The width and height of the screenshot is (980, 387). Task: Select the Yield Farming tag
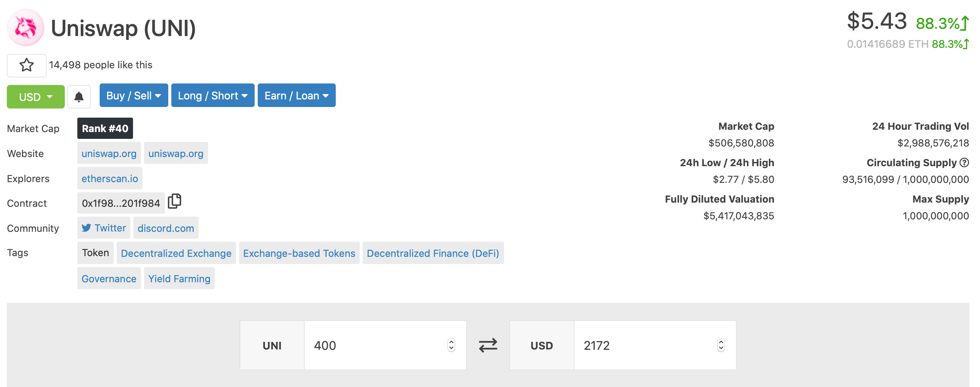coord(179,278)
